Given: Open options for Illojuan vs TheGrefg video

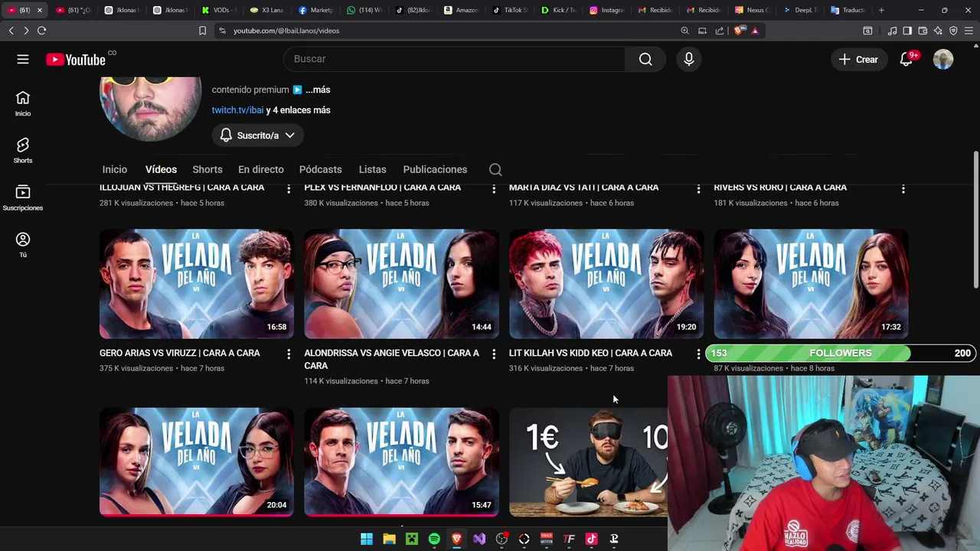Looking at the screenshot, I should click(289, 188).
